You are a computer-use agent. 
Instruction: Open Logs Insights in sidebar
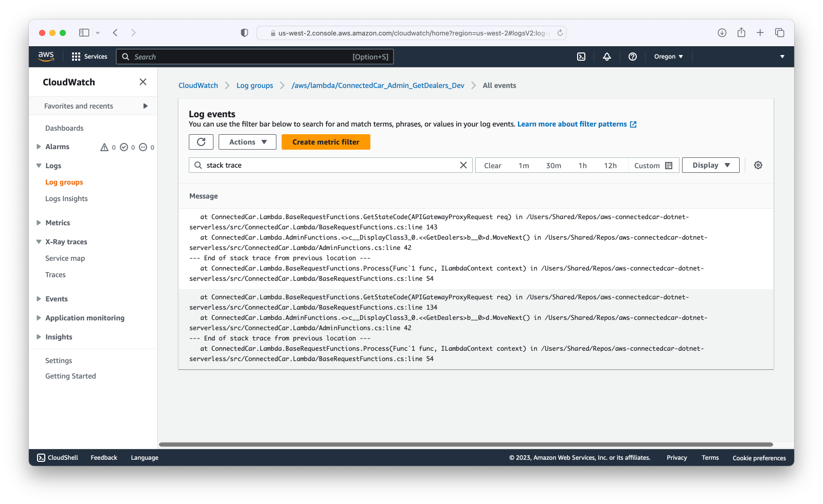[x=66, y=199]
